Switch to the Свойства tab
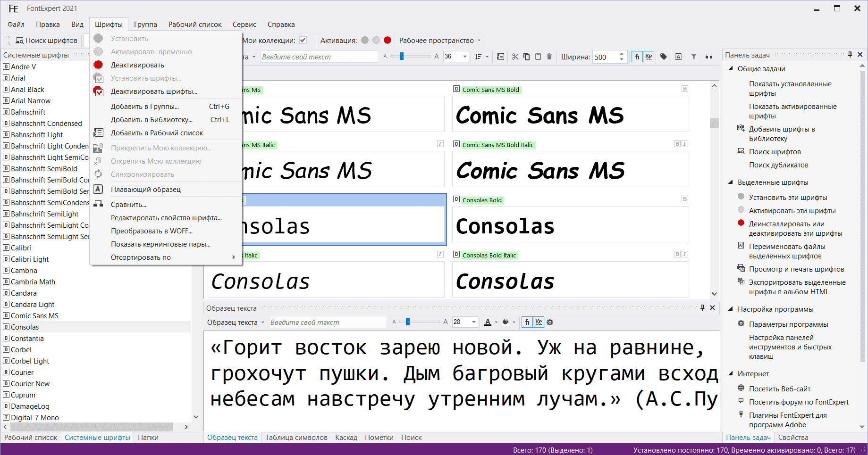This screenshot has height=455, width=868. tap(793, 438)
